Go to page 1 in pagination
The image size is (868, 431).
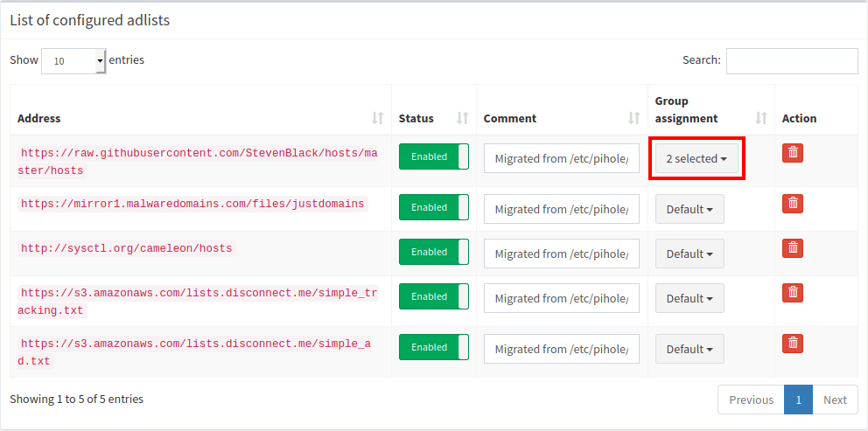(798, 400)
